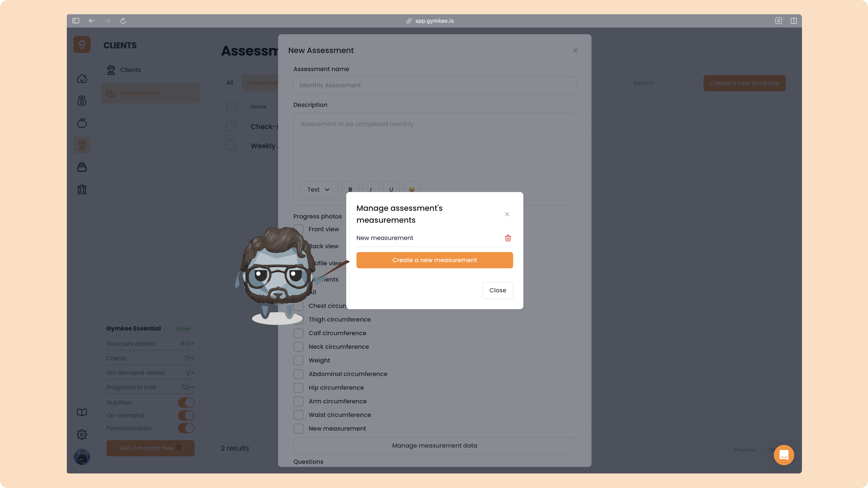Check the Neck circumference checkbox
The height and width of the screenshot is (488, 868).
pyautogui.click(x=298, y=347)
